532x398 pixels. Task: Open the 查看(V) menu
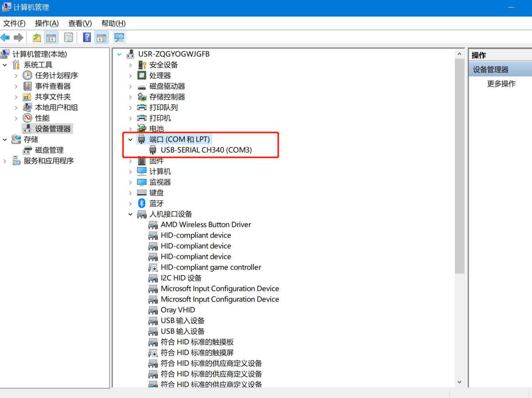click(x=80, y=23)
